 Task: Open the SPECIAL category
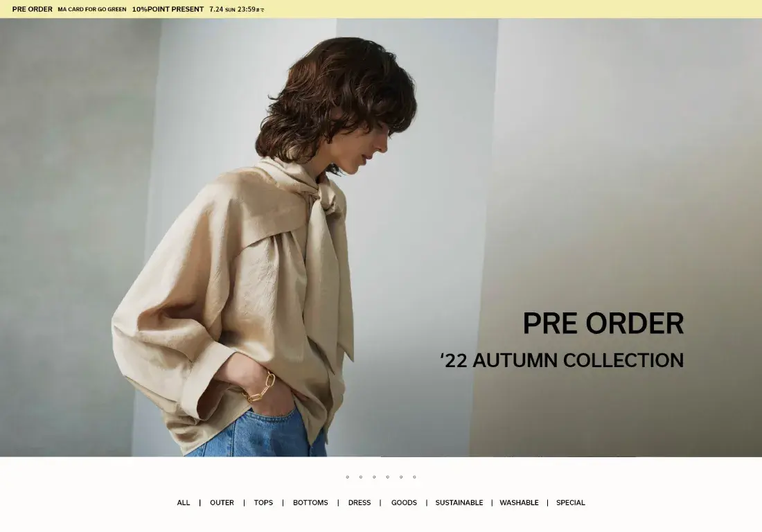[571, 503]
